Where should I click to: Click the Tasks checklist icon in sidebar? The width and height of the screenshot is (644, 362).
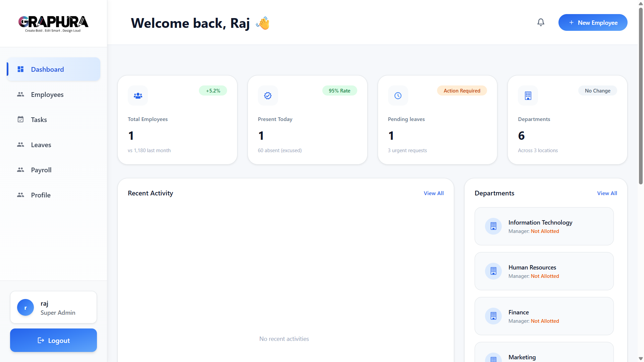(20, 119)
